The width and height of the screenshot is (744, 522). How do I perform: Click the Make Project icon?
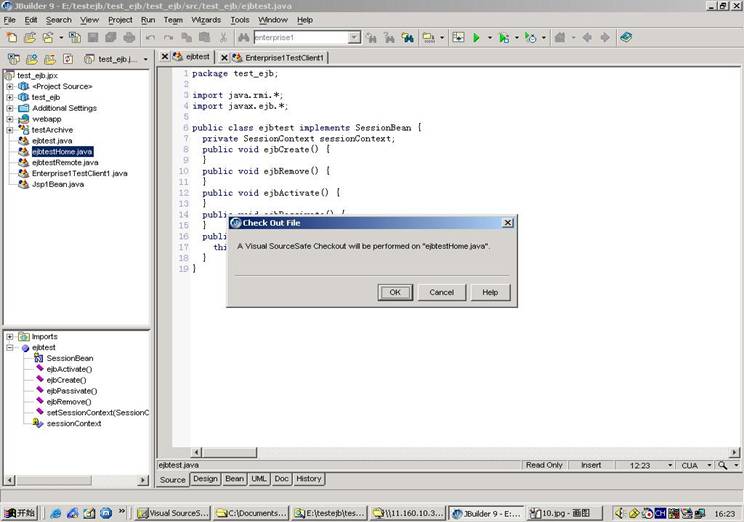(x=429, y=37)
